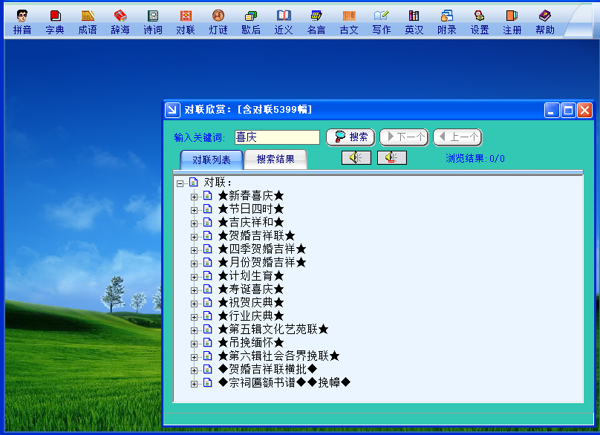
Task: Click the second speaker button with red mark
Action: tap(391, 158)
